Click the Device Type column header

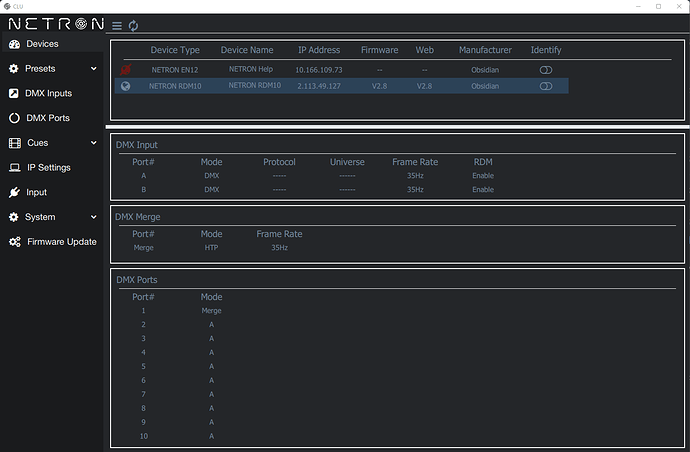[x=175, y=50]
